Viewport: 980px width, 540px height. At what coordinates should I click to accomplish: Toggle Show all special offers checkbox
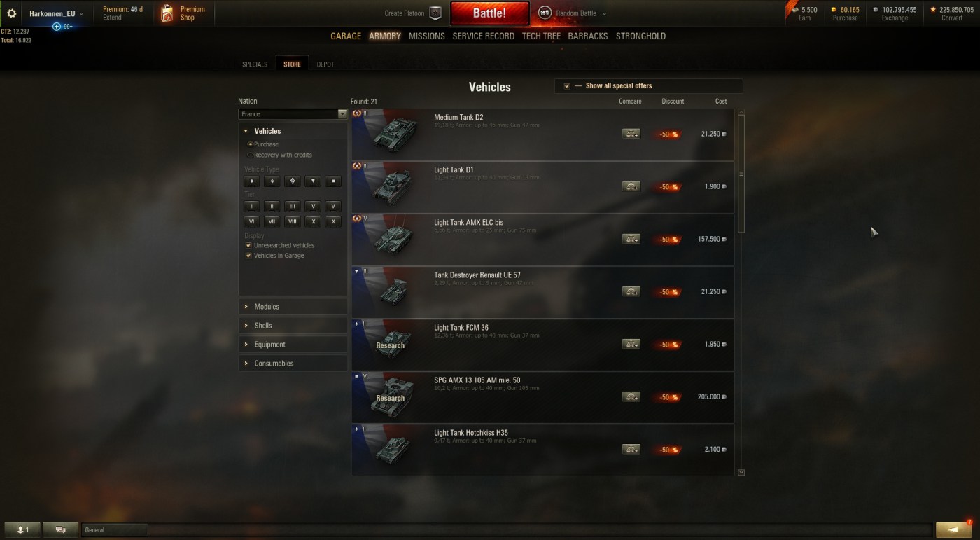point(567,86)
